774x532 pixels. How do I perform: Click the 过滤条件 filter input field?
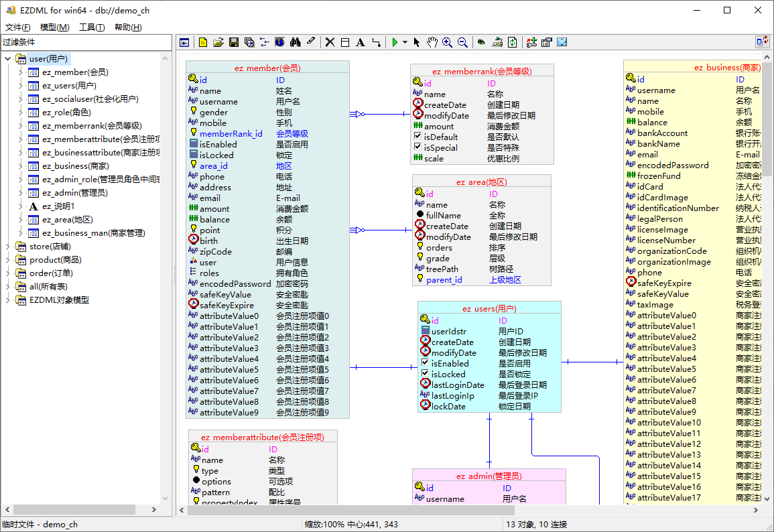pyautogui.click(x=86, y=42)
